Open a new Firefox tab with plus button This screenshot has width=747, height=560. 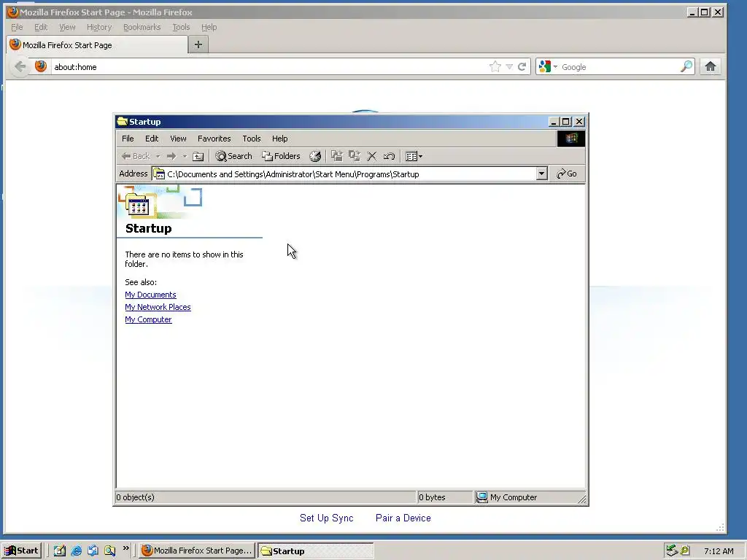(x=198, y=44)
